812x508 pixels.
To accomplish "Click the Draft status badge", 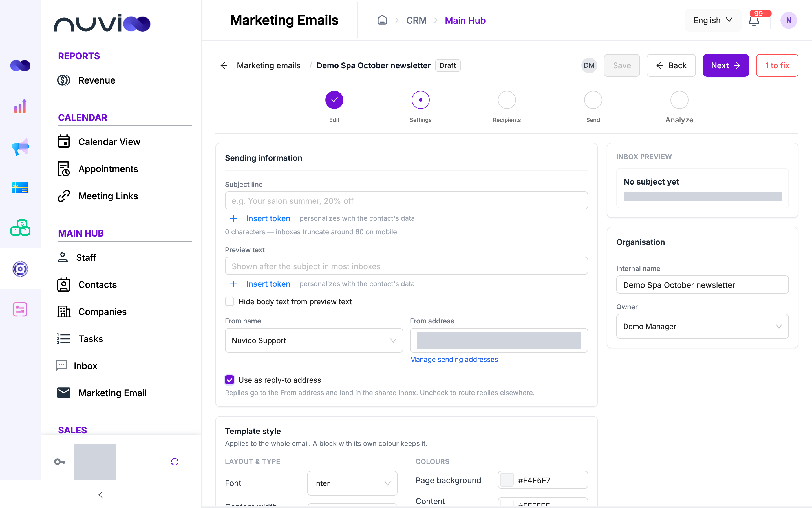I will click(448, 65).
